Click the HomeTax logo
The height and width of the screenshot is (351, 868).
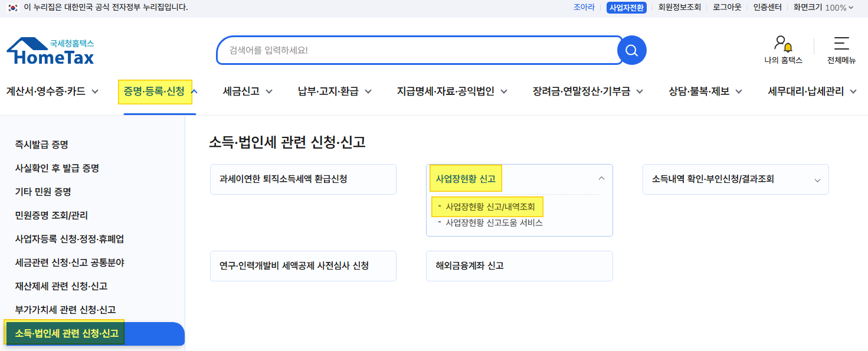50,51
